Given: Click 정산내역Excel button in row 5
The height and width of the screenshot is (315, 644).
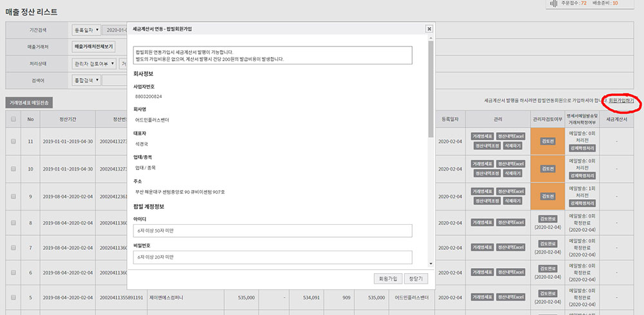Looking at the screenshot, I should click(x=511, y=298).
